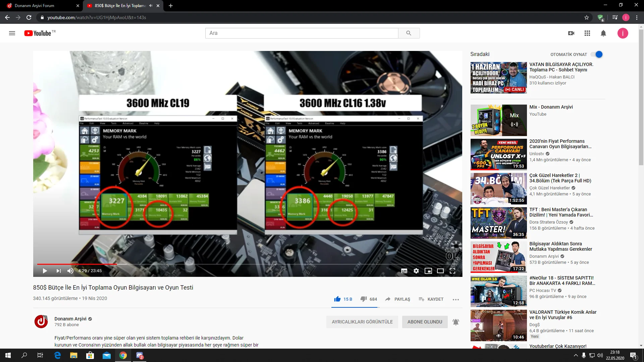Click the YouTube create video camera icon

pyautogui.click(x=571, y=33)
